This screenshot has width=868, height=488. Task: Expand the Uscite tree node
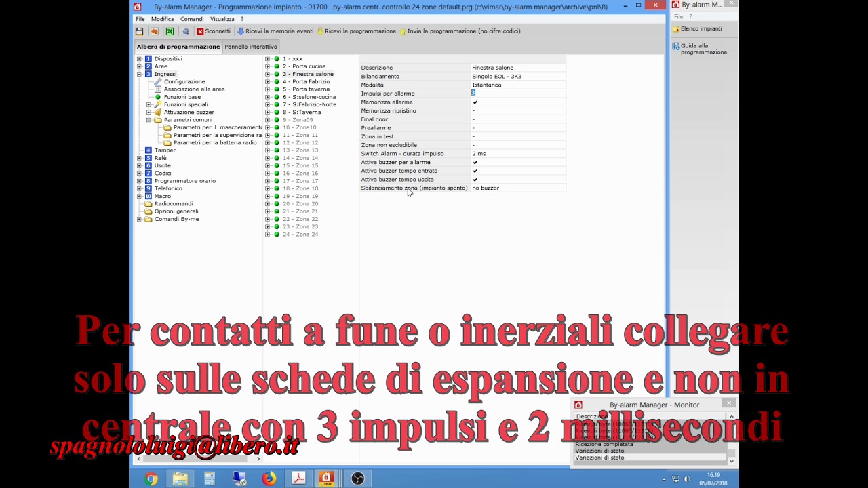click(139, 165)
